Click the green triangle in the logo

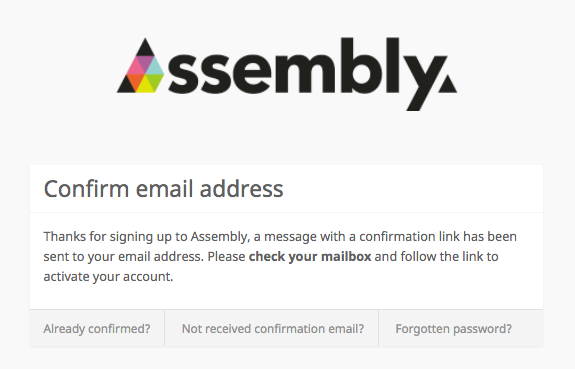[x=155, y=81]
